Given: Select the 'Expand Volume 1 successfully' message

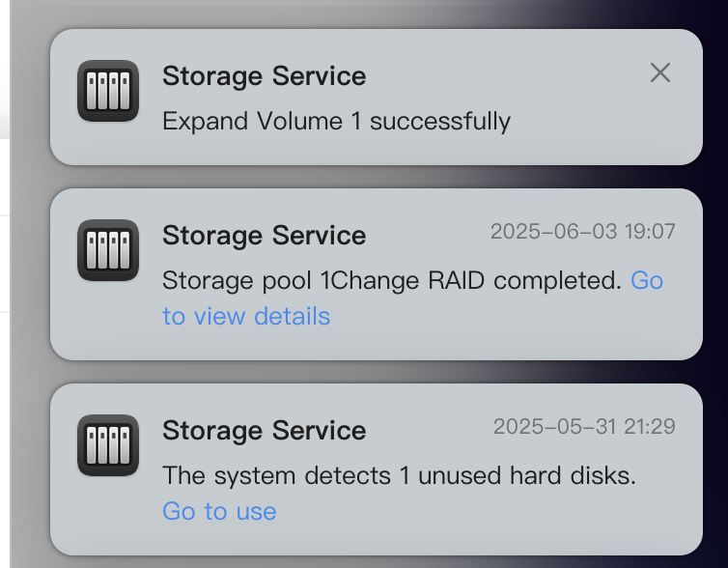Looking at the screenshot, I should (x=337, y=121).
